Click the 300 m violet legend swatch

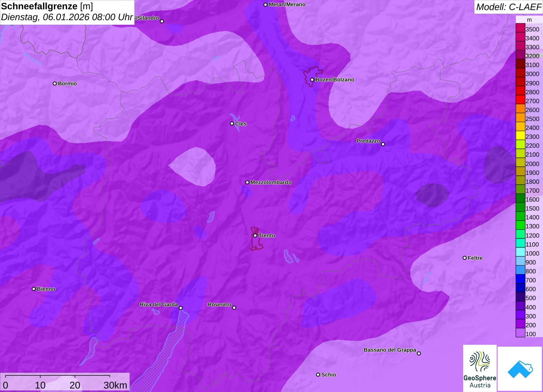point(521,315)
